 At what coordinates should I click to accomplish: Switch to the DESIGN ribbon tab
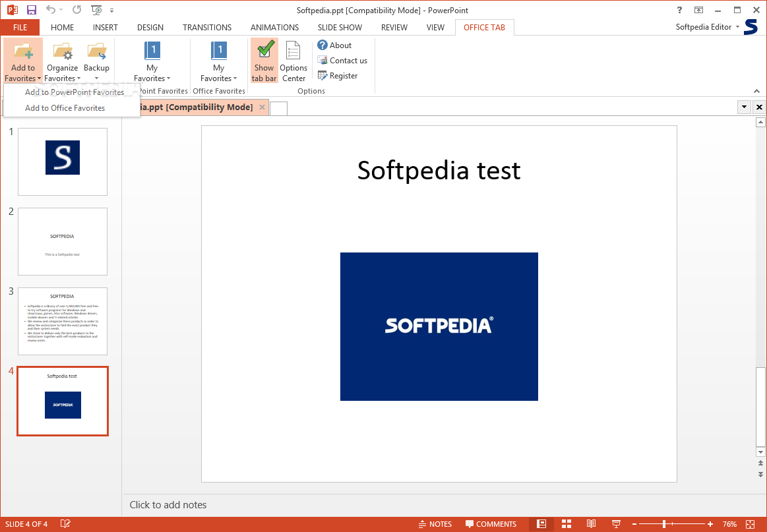150,28
